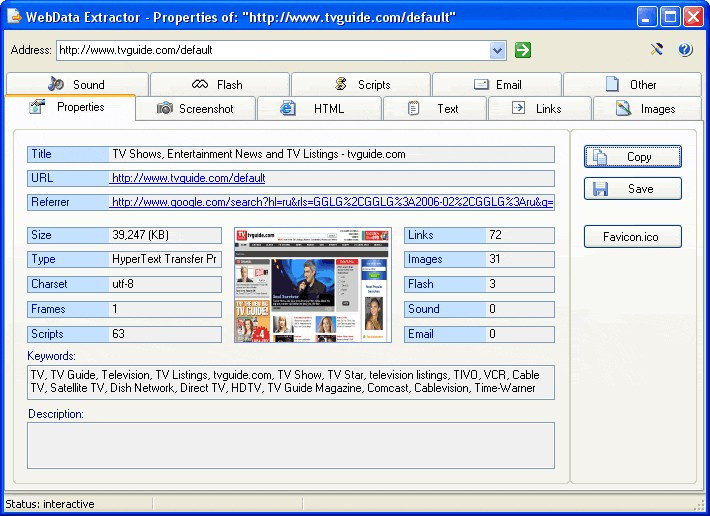Click inside the Address input field
This screenshot has width=710, height=516.
coord(273,50)
